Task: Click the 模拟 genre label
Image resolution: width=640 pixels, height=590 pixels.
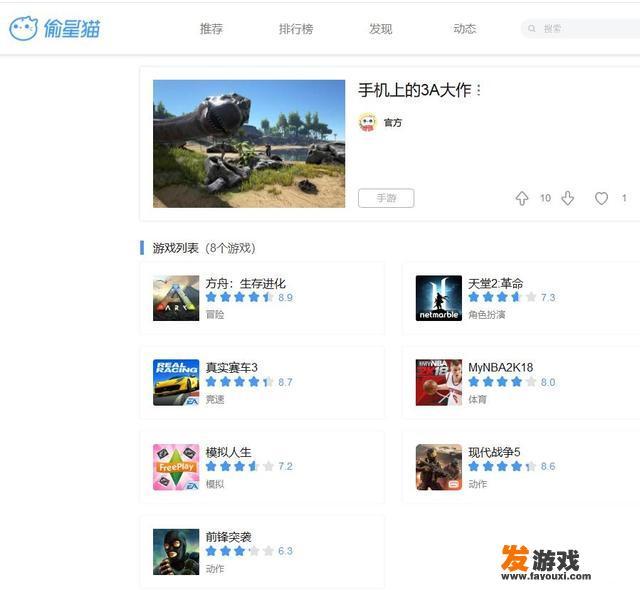Action: pos(215,484)
